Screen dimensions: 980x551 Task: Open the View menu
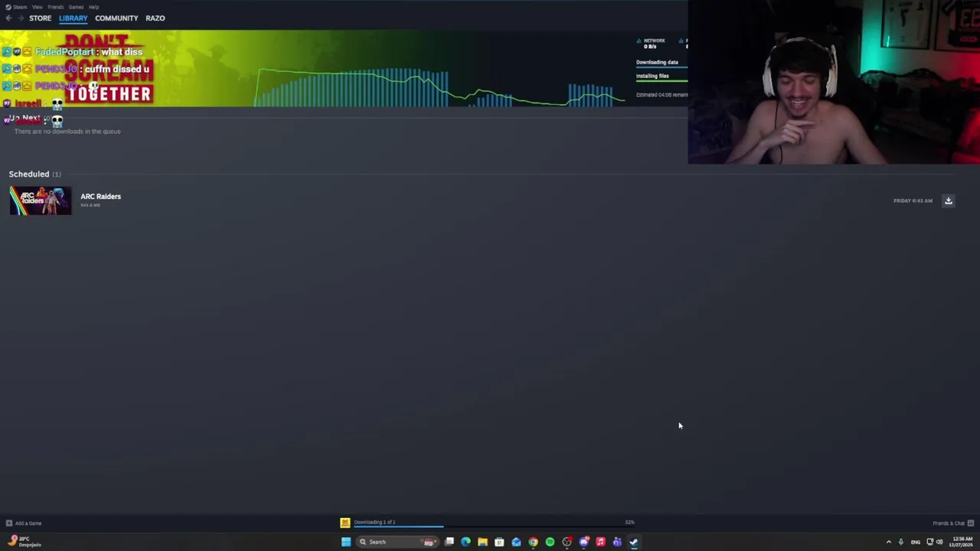37,7
